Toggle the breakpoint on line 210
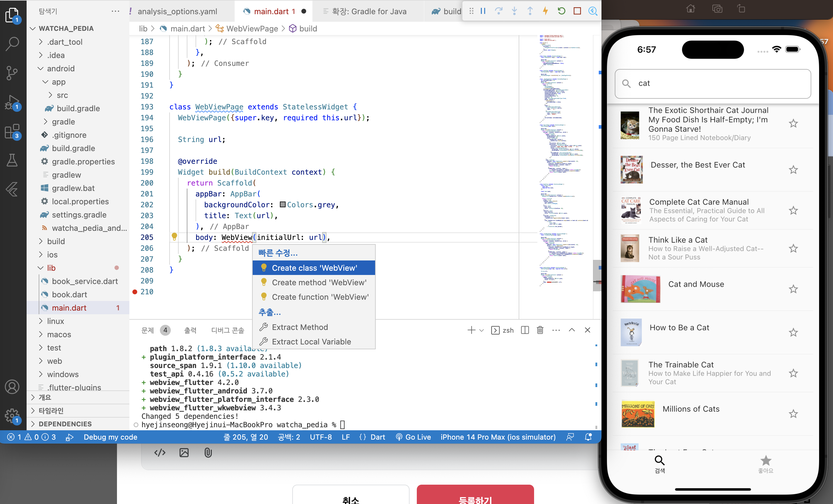 click(x=135, y=292)
